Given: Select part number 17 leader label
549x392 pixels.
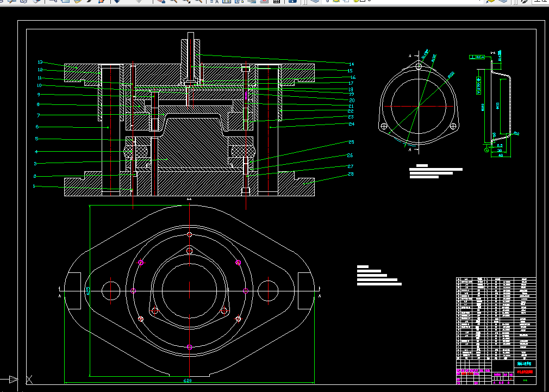Looking at the screenshot, I should click(351, 83).
